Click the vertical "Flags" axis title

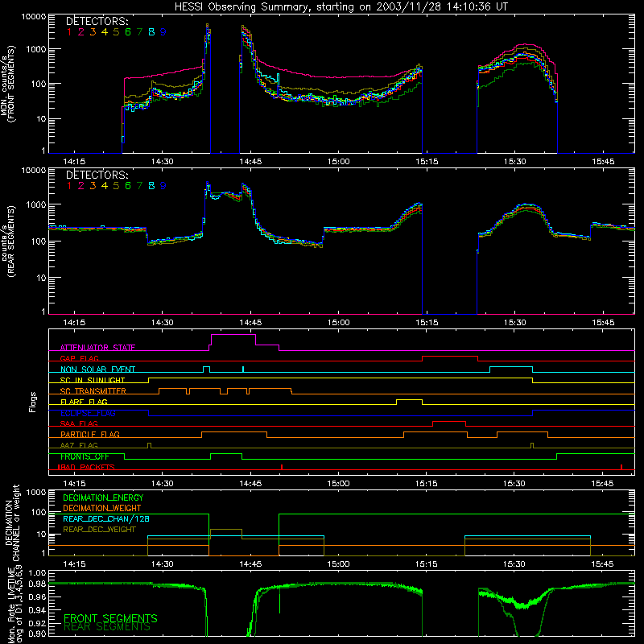coord(33,402)
